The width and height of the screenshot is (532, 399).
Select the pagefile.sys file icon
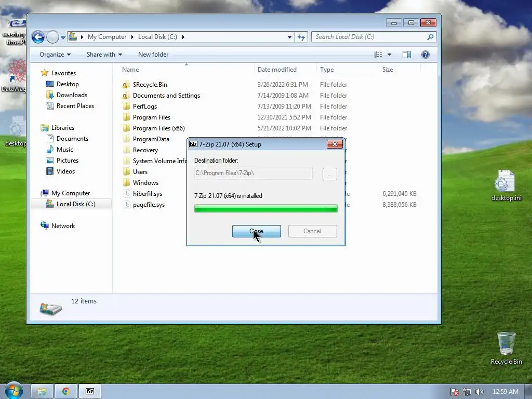(127, 205)
